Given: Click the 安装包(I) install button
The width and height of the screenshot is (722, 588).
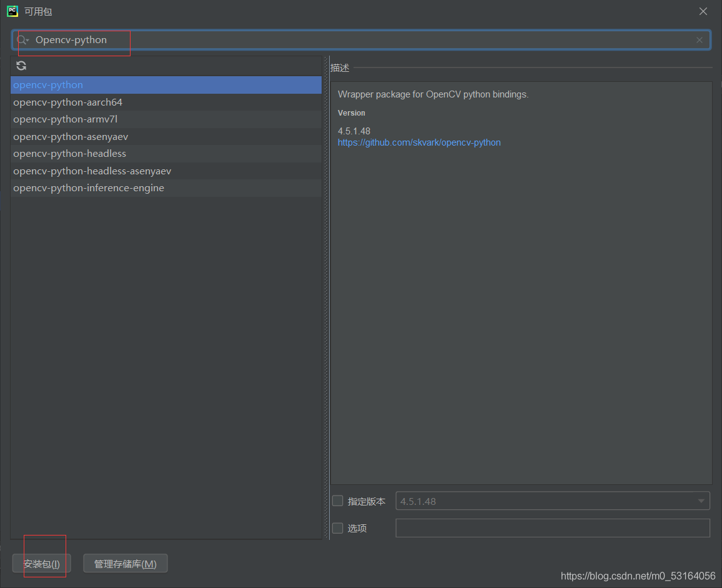Looking at the screenshot, I should tap(41, 564).
